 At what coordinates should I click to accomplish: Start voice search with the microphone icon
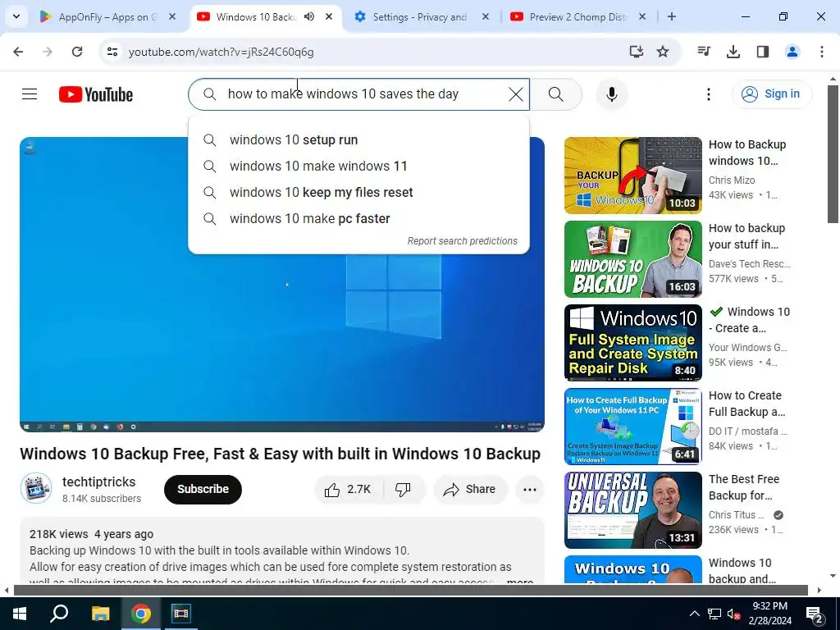(612, 94)
